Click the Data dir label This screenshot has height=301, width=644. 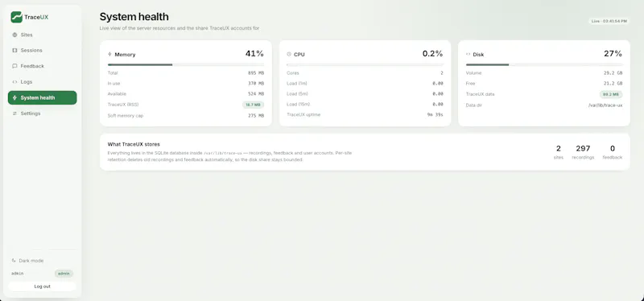pos(474,105)
